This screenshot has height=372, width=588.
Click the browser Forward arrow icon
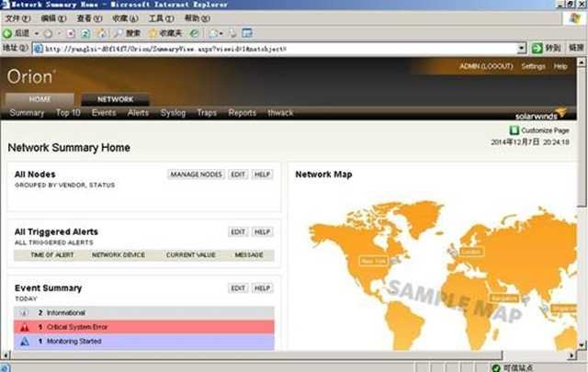[x=48, y=34]
